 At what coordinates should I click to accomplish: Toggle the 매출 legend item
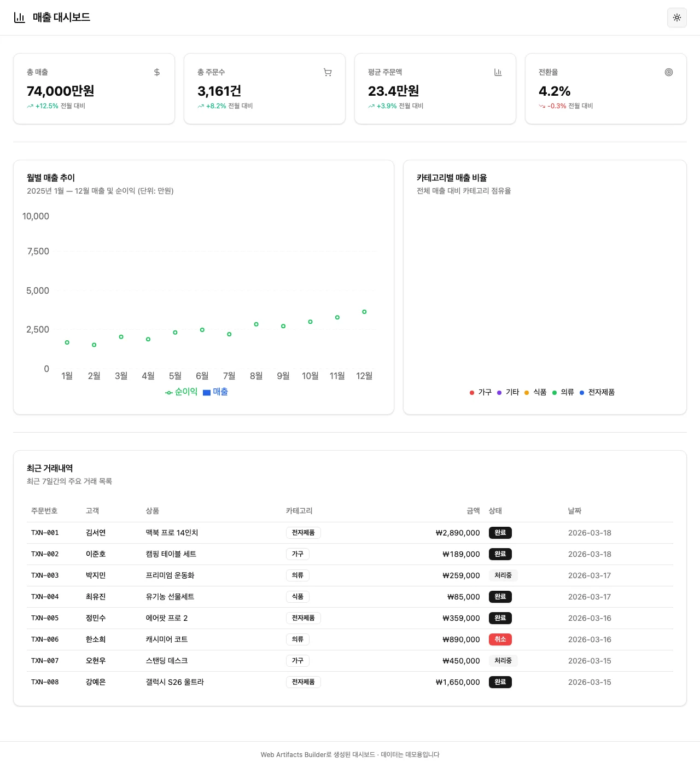[215, 392]
